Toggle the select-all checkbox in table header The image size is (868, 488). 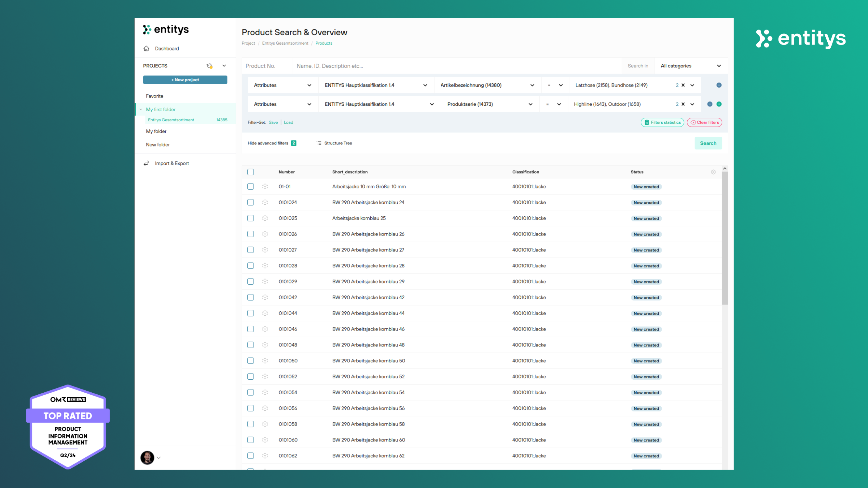[x=250, y=172]
